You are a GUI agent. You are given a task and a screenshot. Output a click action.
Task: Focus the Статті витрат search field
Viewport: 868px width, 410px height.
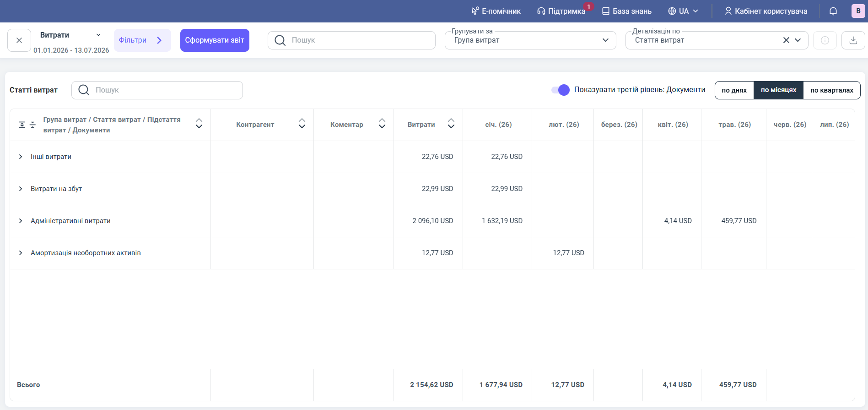click(157, 90)
